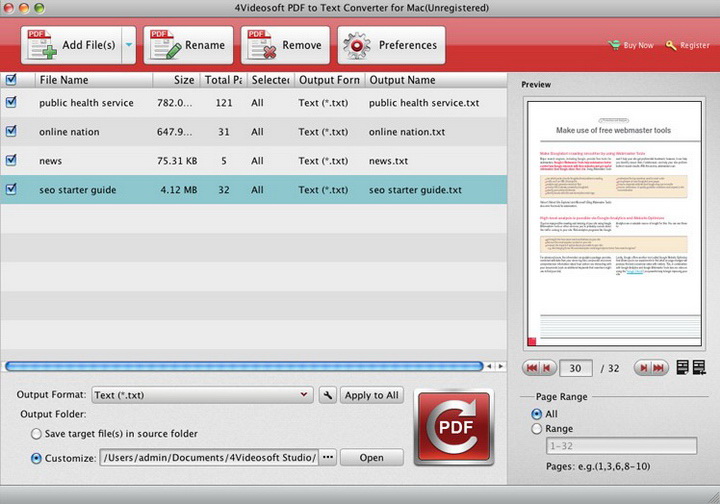Toggle the select-all checkbox in table header
This screenshot has height=504, width=720.
pyautogui.click(x=11, y=79)
